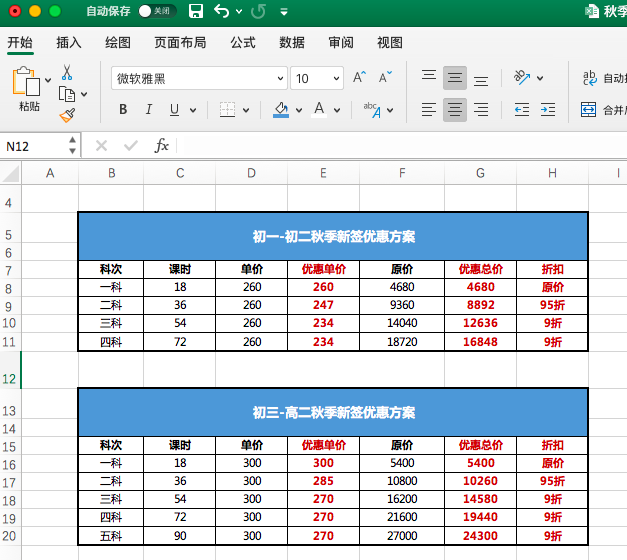This screenshot has height=560, width=627.
Task: Select the 初一-初二秋季新签优惠方案 title cell
Action: (333, 236)
